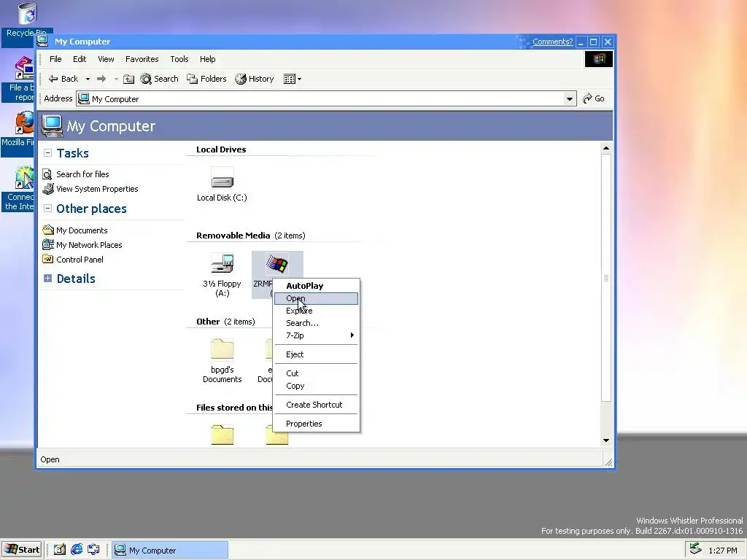The image size is (747, 560).
Task: Click the My Computer taskbar button
Action: [169, 550]
